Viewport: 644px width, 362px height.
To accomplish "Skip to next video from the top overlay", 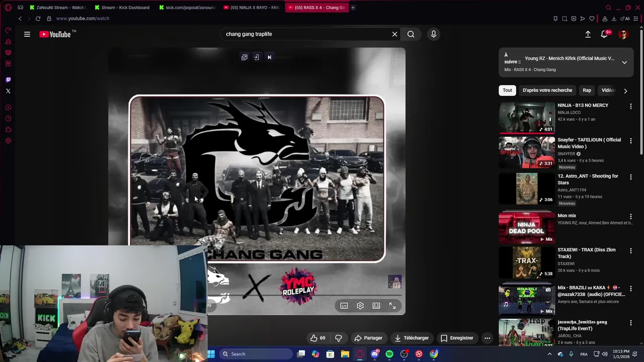I will [x=269, y=57].
